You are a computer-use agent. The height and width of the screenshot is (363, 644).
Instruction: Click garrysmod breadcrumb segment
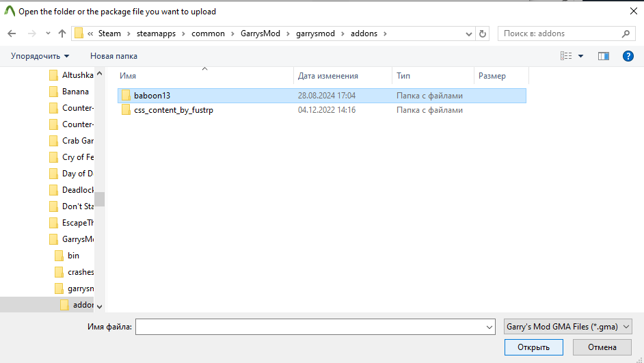coord(315,33)
